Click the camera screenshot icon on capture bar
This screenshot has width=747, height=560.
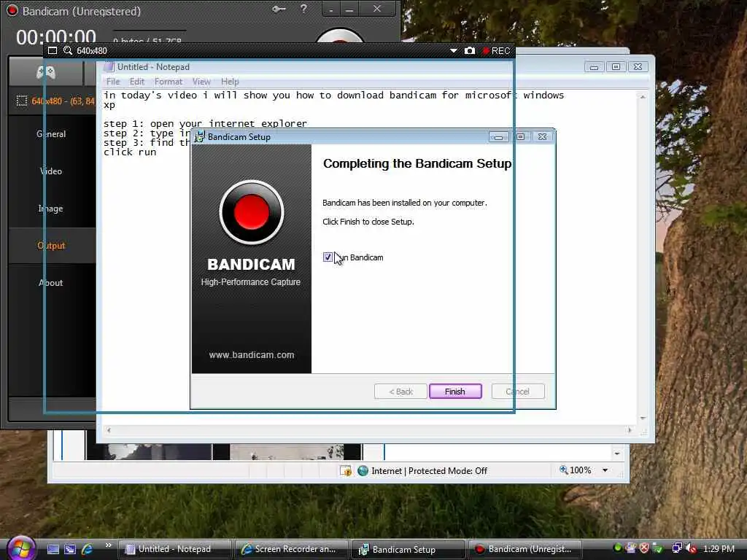(x=469, y=50)
